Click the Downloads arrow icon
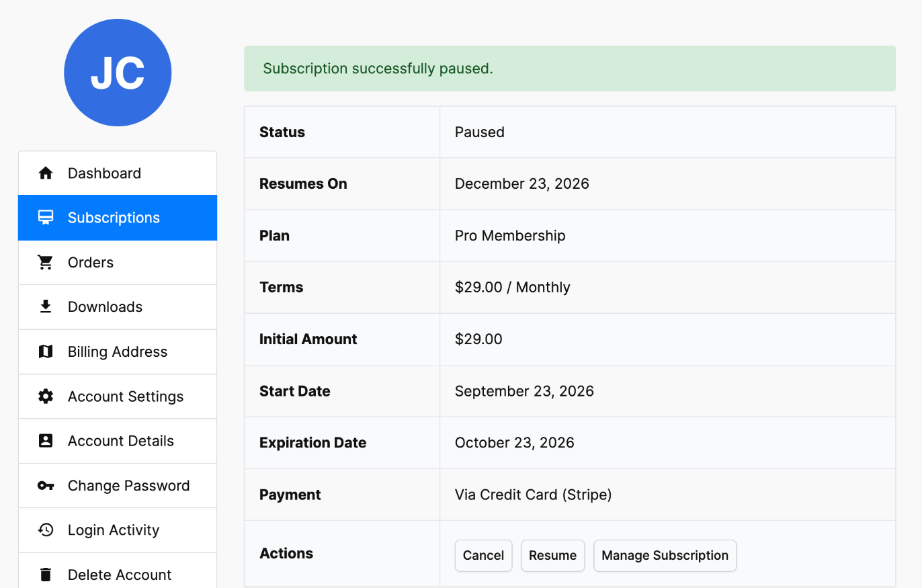 click(x=46, y=307)
